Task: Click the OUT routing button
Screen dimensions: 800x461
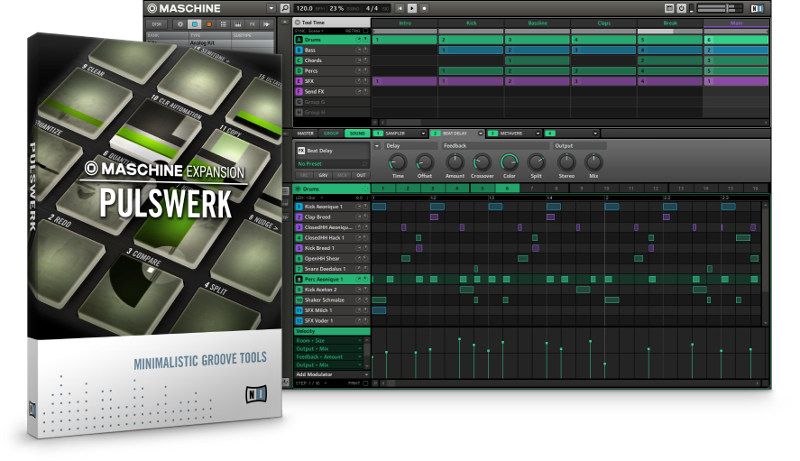Action: click(x=361, y=175)
